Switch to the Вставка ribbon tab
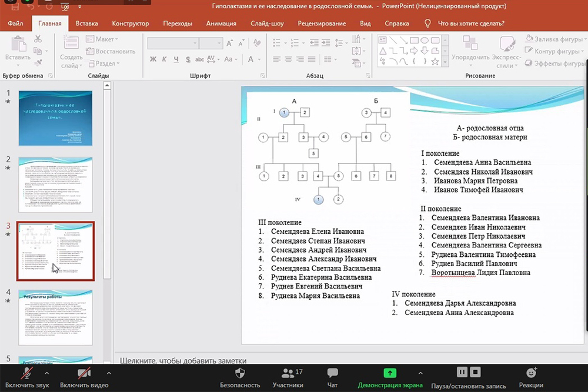Image resolution: width=588 pixels, height=392 pixels. coord(86,24)
